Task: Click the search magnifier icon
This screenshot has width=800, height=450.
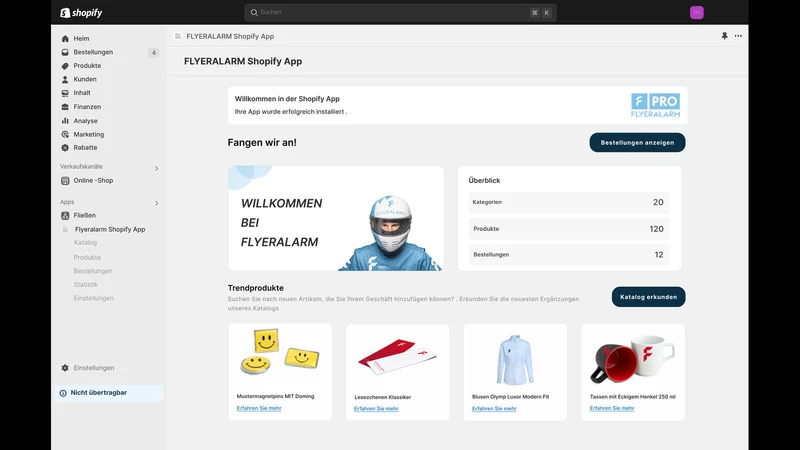Action: tap(254, 12)
